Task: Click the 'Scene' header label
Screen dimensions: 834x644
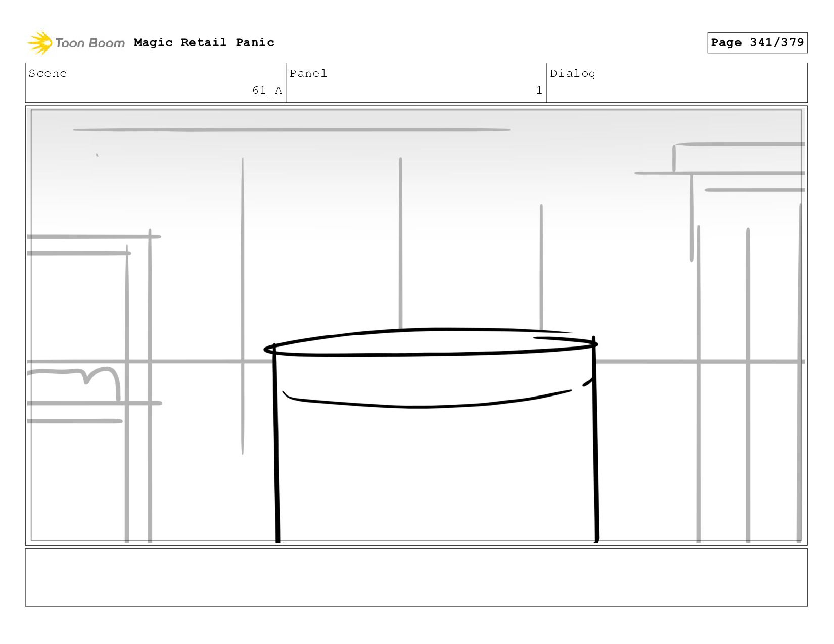Action: point(48,73)
